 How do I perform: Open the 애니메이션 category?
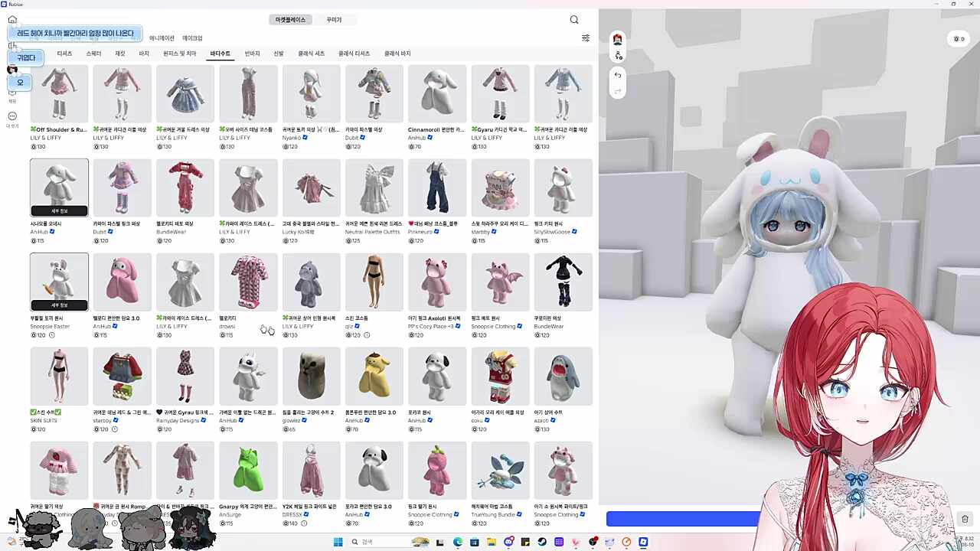162,38
